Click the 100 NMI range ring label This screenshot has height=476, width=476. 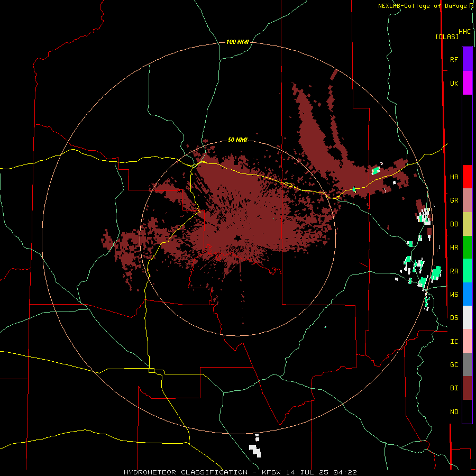[x=237, y=42]
